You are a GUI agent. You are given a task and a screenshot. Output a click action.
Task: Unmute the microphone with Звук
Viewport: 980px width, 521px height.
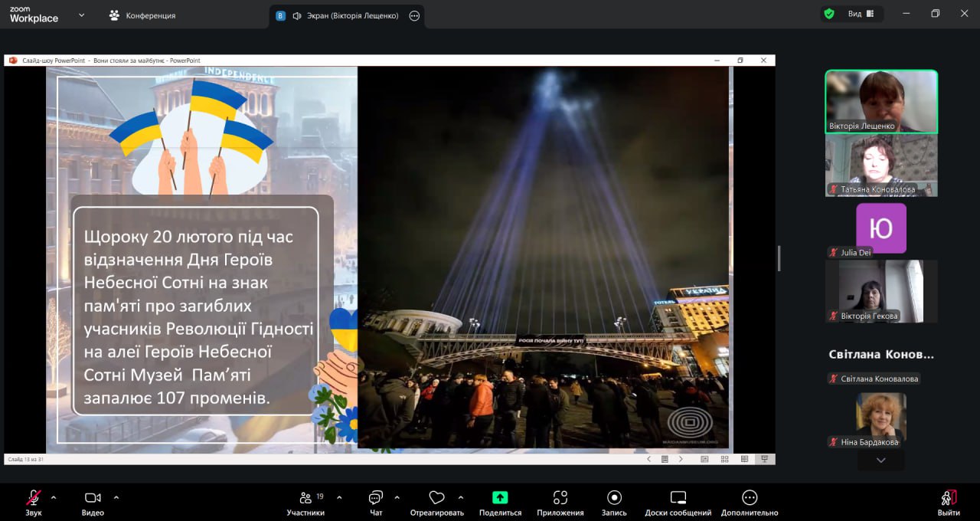[34, 498]
